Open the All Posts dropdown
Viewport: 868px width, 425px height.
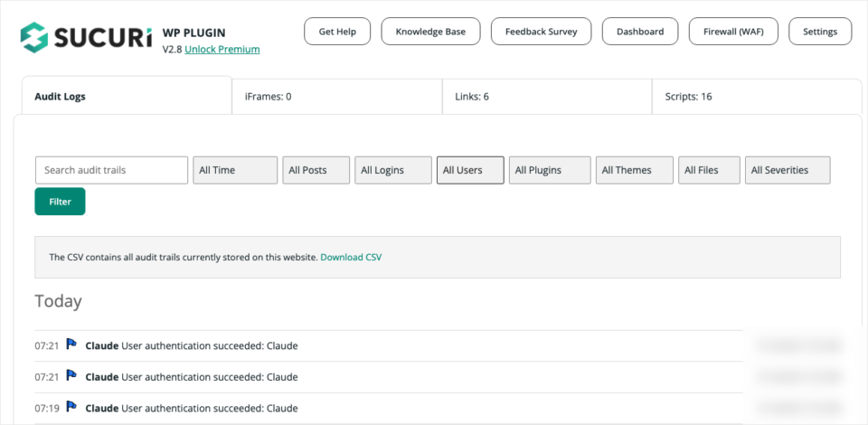[316, 170]
